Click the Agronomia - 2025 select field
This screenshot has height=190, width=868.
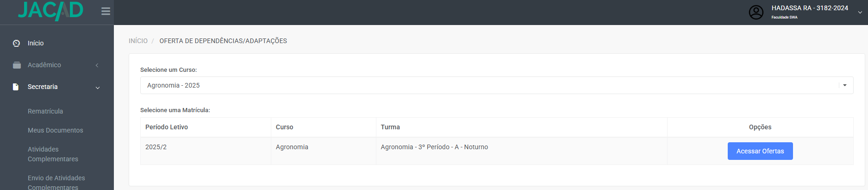pos(497,85)
